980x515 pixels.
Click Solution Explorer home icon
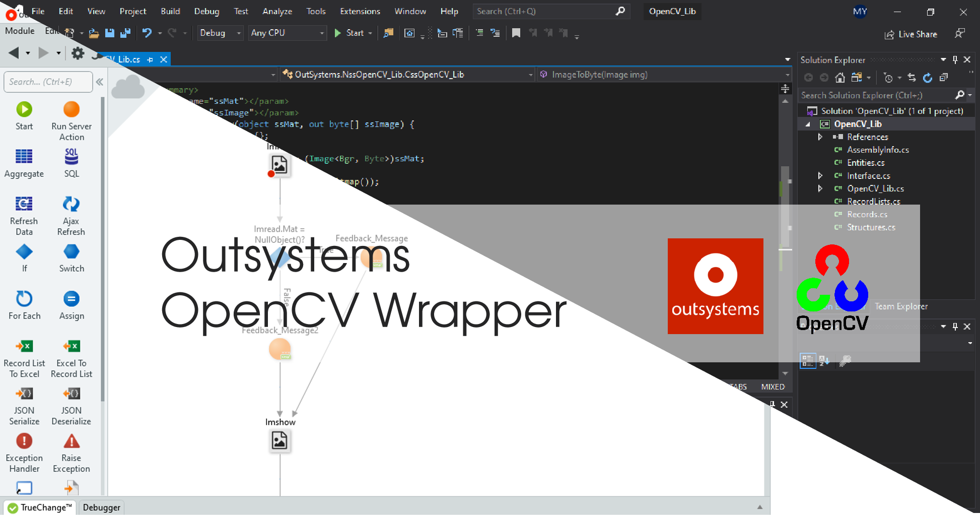click(840, 78)
